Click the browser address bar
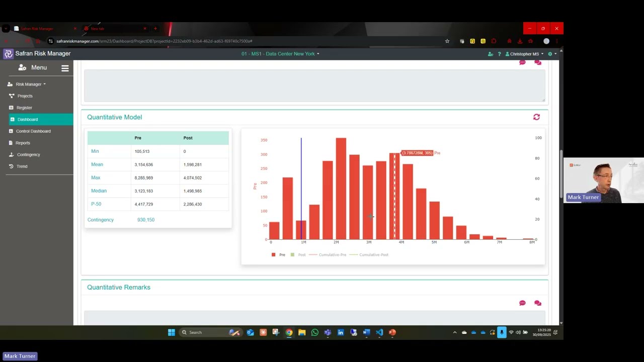 (x=247, y=41)
